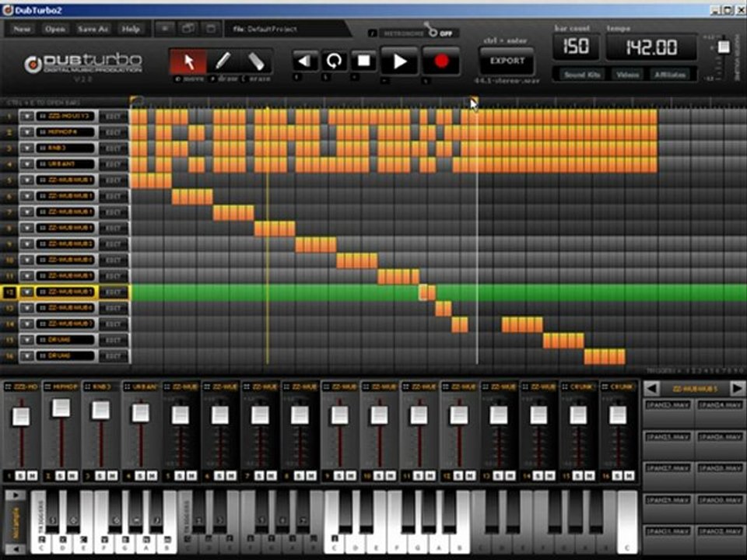The width and height of the screenshot is (747, 560).
Task: Solo mixer channel 2
Action: click(x=60, y=476)
